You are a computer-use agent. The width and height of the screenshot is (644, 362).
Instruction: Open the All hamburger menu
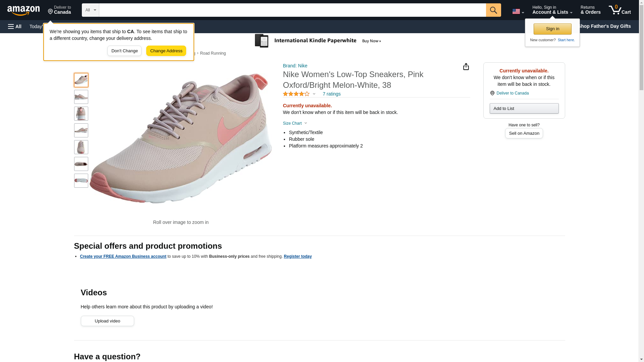pos(15,26)
